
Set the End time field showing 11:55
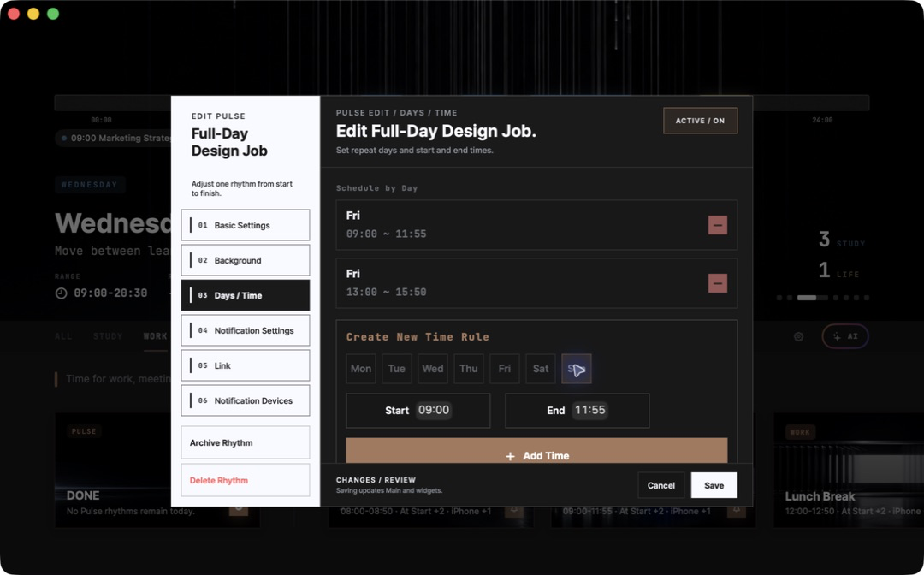coord(577,411)
